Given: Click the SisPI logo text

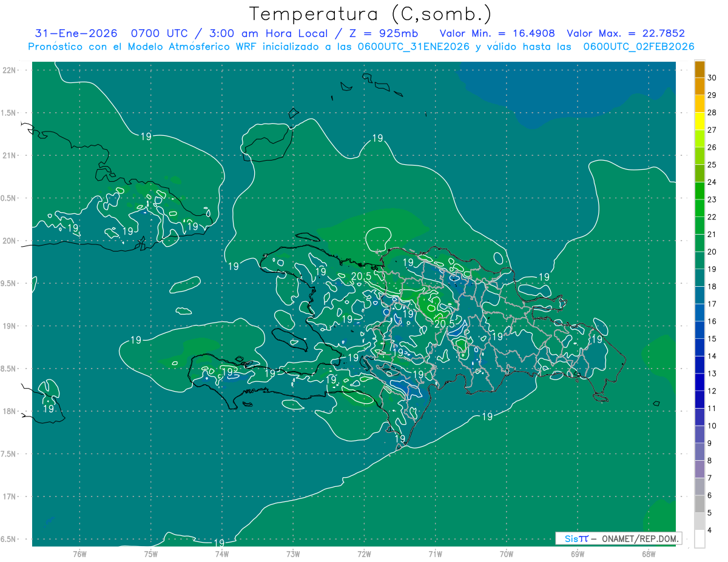Looking at the screenshot, I should (x=576, y=538).
